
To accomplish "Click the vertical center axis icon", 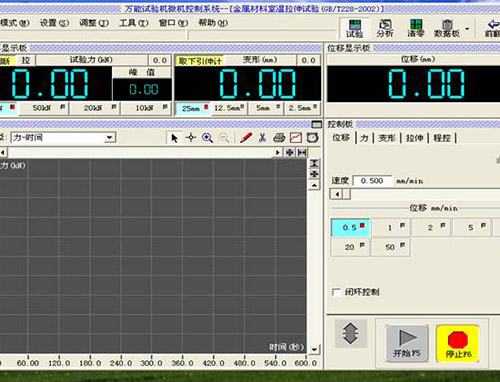I will [314, 174].
